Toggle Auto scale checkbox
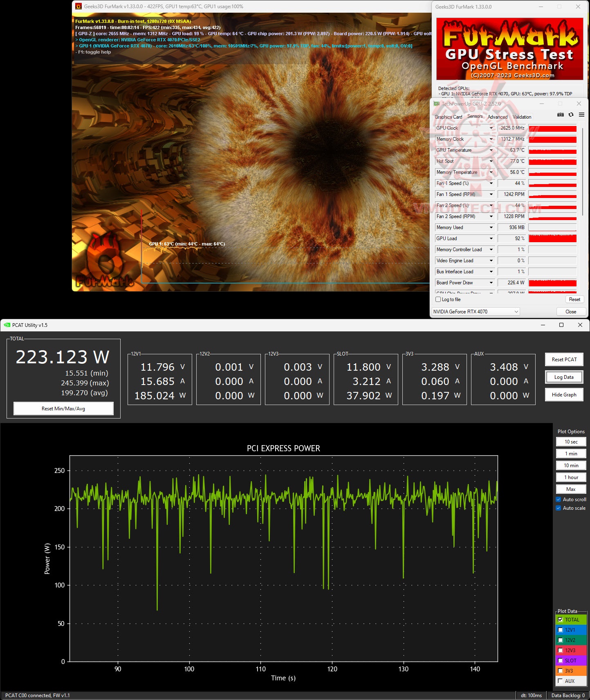This screenshot has height=700, width=590. tap(559, 508)
